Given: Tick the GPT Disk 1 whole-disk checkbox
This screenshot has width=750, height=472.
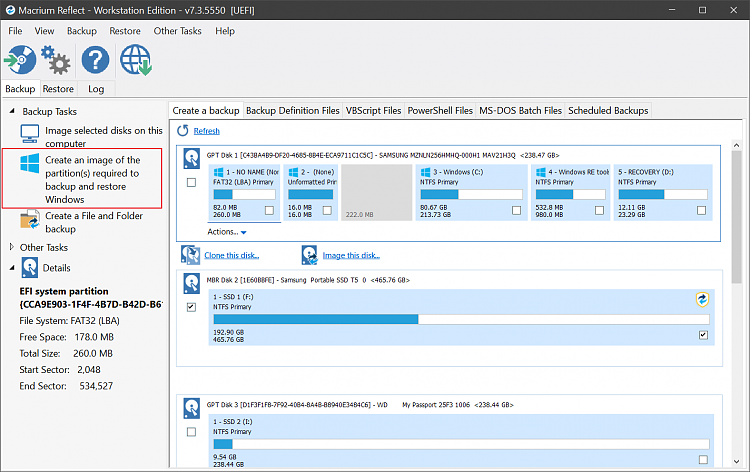Looking at the screenshot, I should coord(191,182).
